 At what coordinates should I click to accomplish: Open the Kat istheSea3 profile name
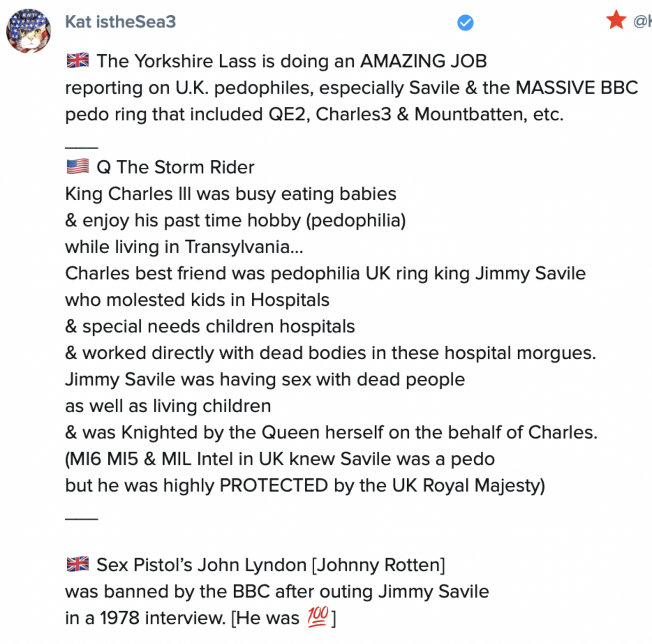(120, 22)
